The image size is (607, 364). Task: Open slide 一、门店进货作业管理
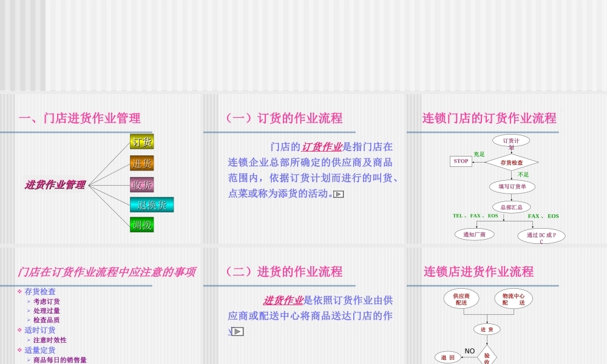[101, 169]
